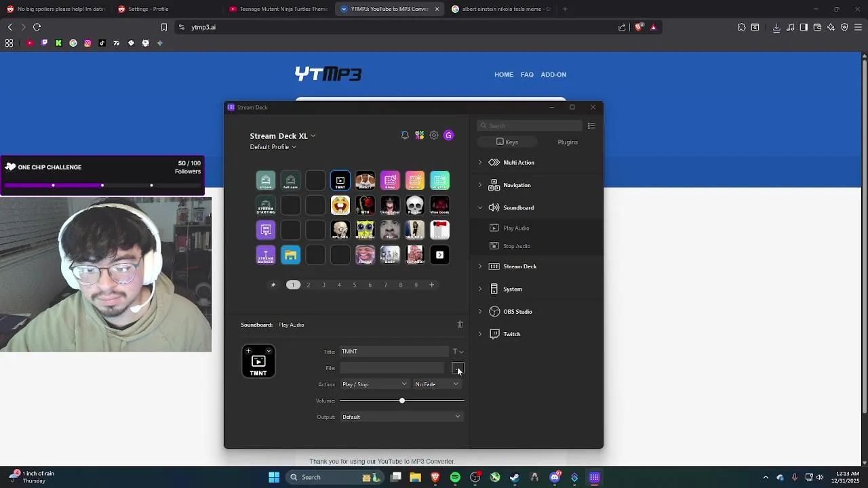Open the Play / Stop action dropdown

[374, 384]
